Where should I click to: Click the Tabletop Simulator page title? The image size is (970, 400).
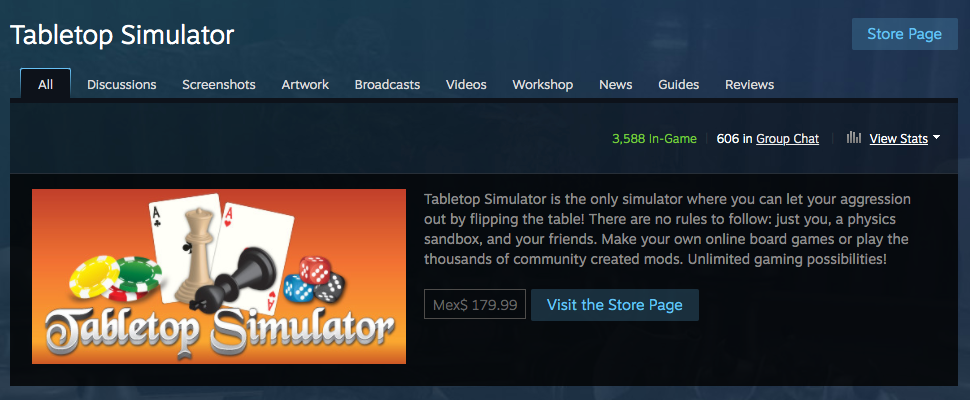click(122, 35)
